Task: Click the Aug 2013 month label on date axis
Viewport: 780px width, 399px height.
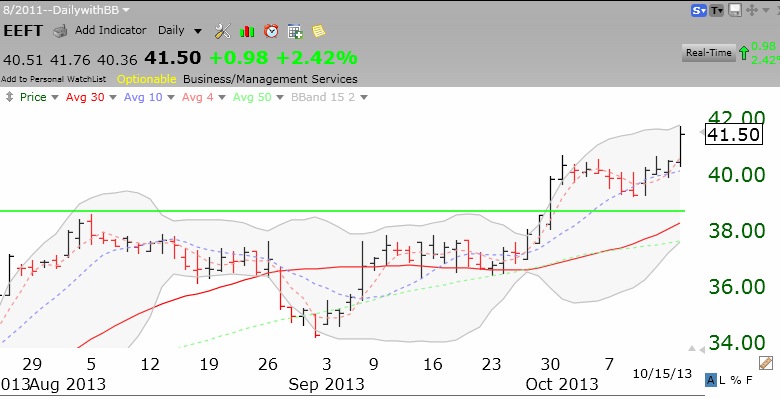Action: click(68, 385)
